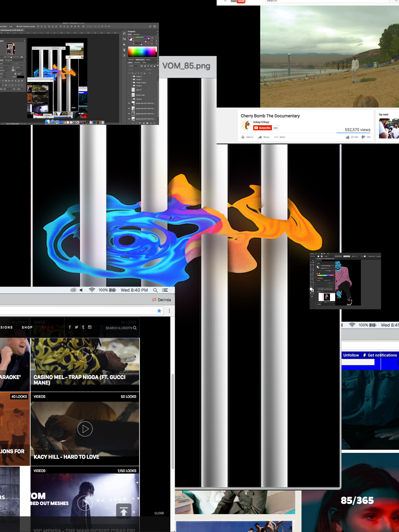Click the Chrome bookmark star icon
399x532 pixels.
tap(159, 311)
